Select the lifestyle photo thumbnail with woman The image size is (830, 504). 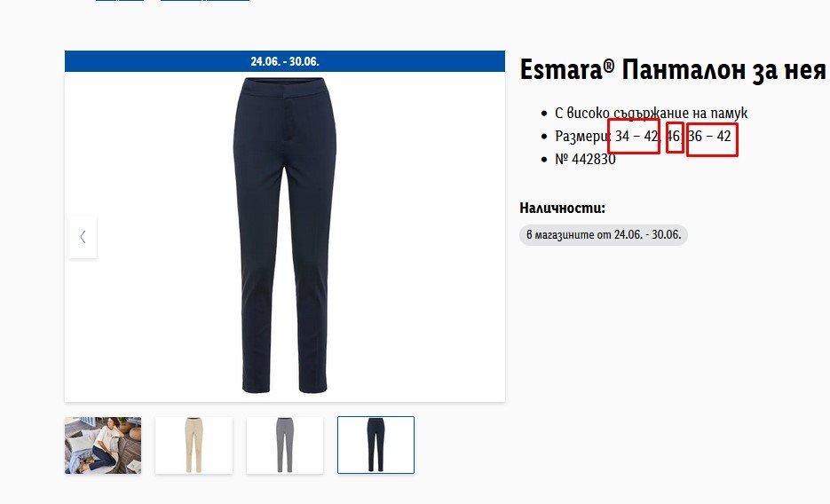tap(103, 445)
